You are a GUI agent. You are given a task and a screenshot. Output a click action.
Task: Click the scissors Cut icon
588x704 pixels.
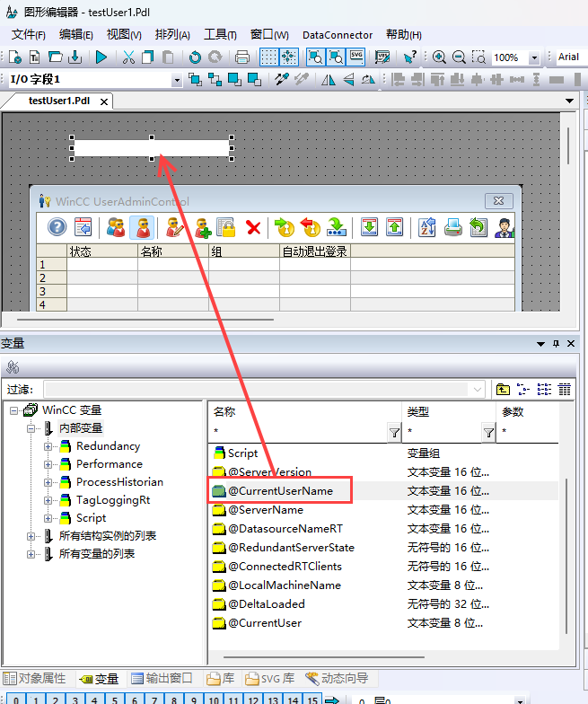tap(128, 57)
